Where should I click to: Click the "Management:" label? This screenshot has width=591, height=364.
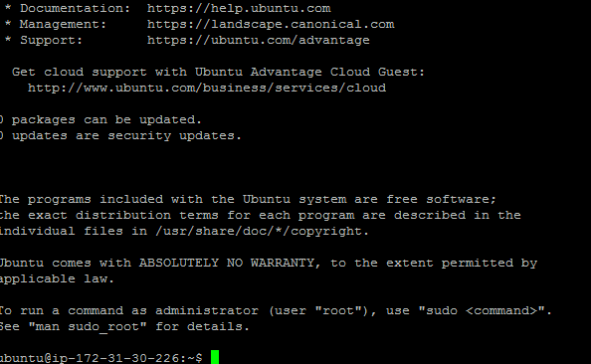63,24
